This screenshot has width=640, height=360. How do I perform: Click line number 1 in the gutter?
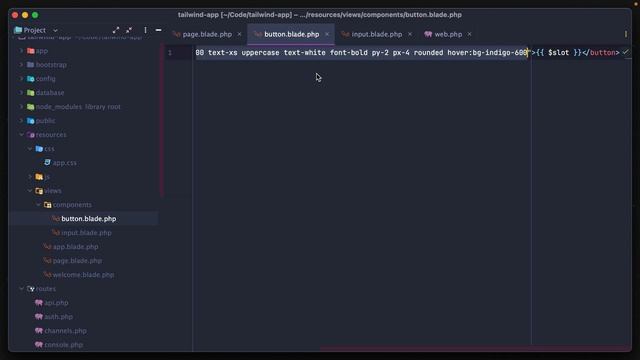tap(170, 53)
